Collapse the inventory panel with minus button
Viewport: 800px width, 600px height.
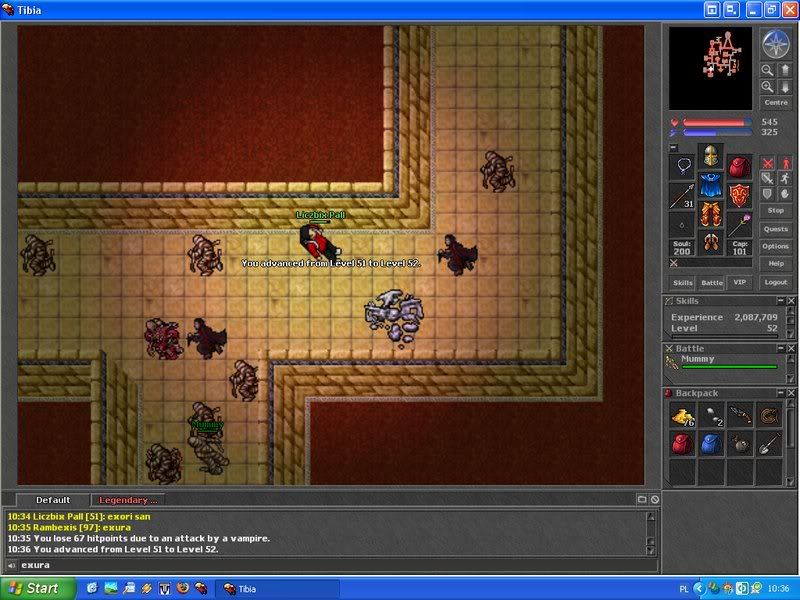[x=673, y=147]
